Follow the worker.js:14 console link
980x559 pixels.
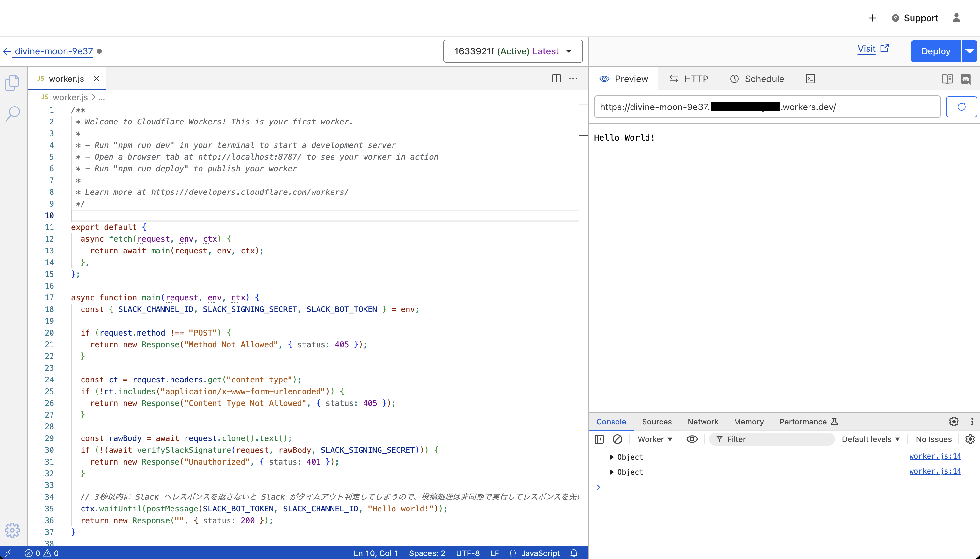tap(935, 456)
